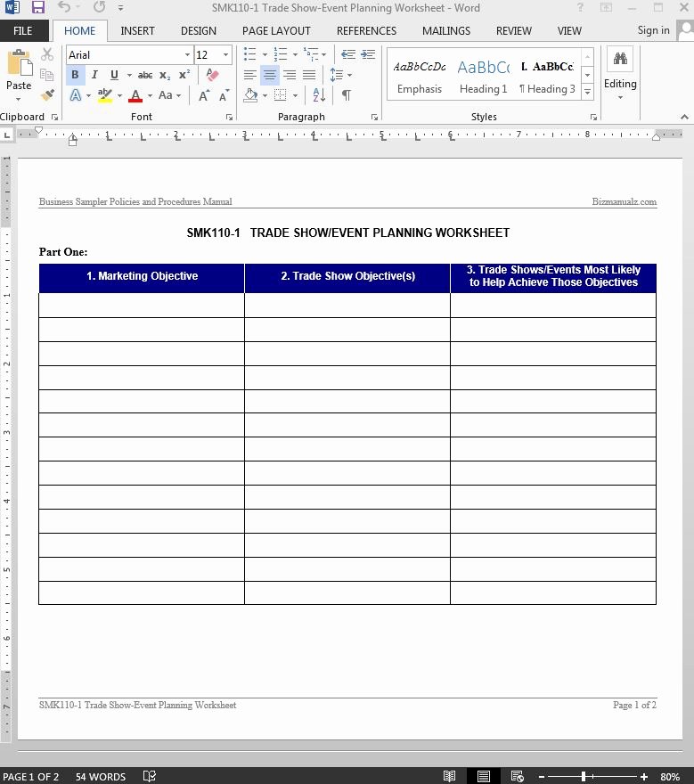Switch to Web Layout view in the status bar
The image size is (694, 784).
pyautogui.click(x=517, y=776)
